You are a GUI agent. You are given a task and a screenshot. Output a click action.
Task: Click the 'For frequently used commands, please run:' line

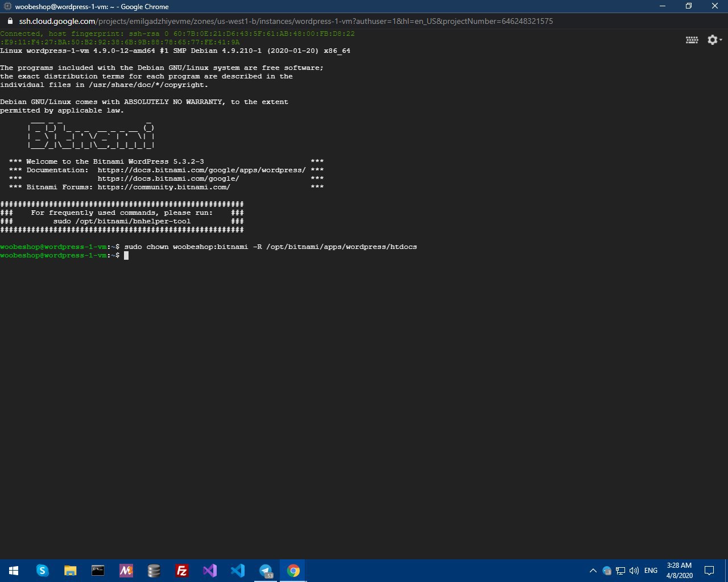coord(122,213)
